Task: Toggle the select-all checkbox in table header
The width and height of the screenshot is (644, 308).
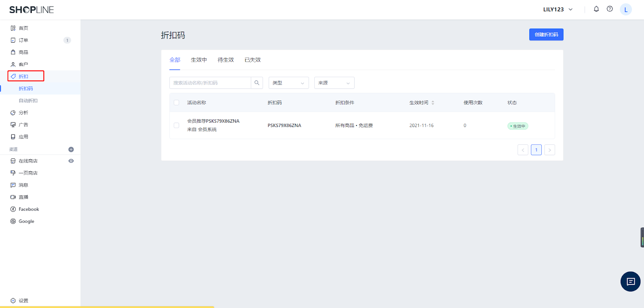Action: [176, 103]
